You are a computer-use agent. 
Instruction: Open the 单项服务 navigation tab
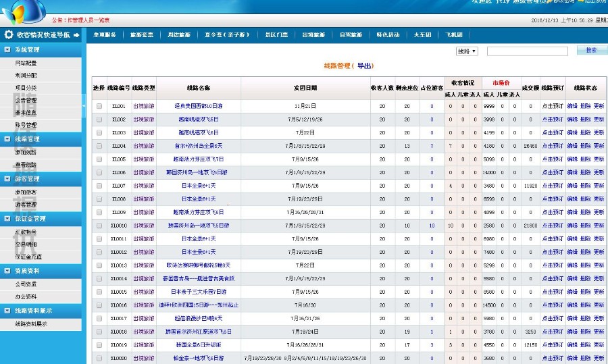coord(105,35)
